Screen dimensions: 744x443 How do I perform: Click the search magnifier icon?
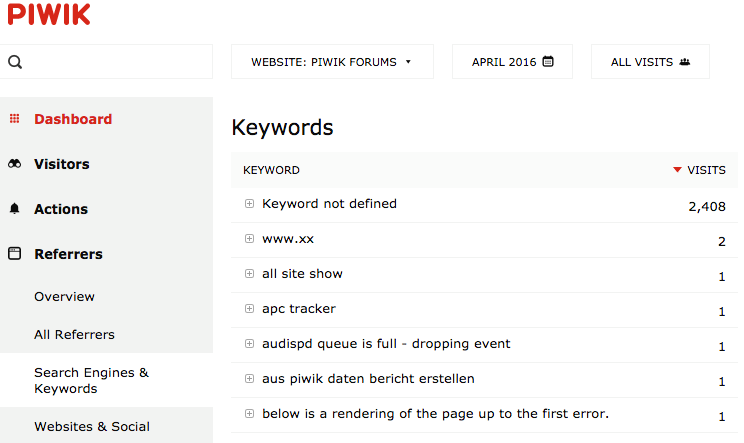click(x=15, y=62)
